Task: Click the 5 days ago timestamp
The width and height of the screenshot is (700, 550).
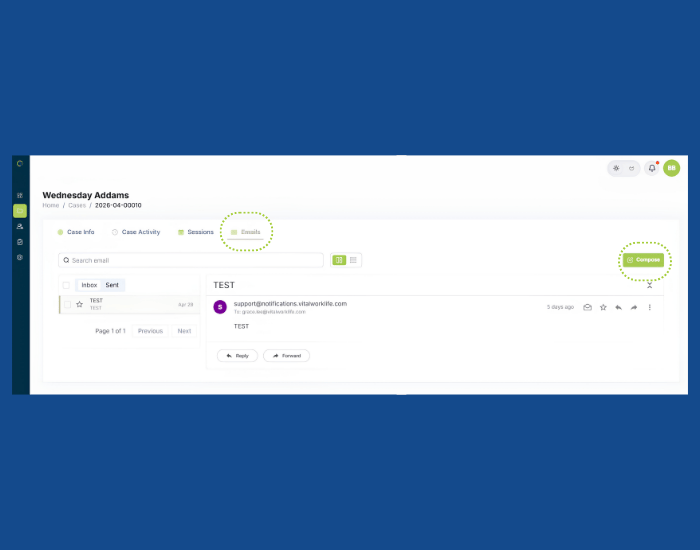Action: 560,307
